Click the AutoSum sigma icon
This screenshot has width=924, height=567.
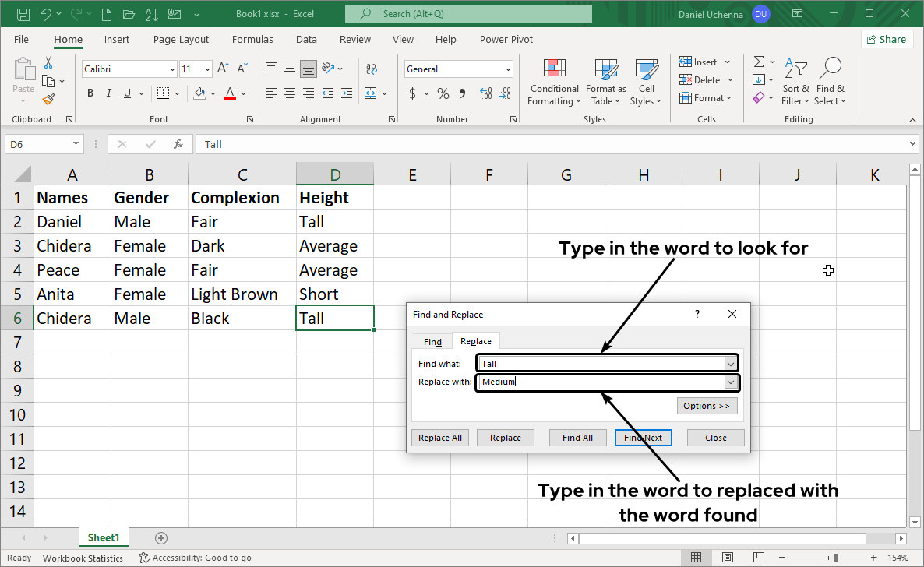758,62
